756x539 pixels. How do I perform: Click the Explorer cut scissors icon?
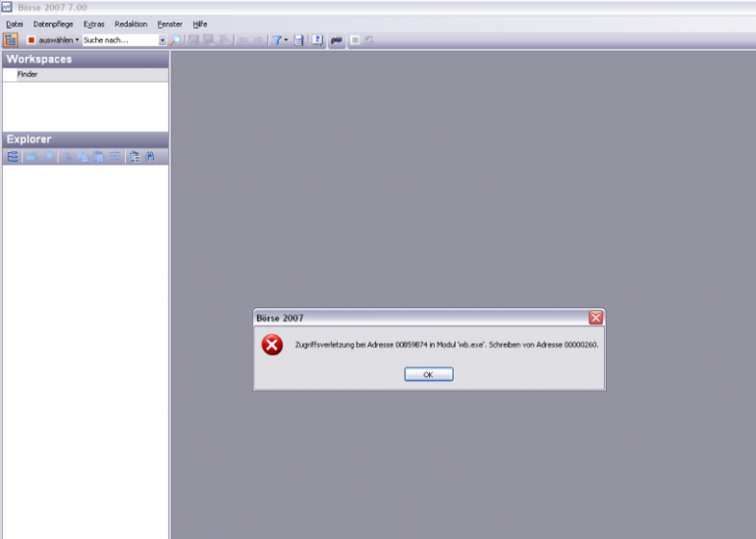[x=67, y=157]
